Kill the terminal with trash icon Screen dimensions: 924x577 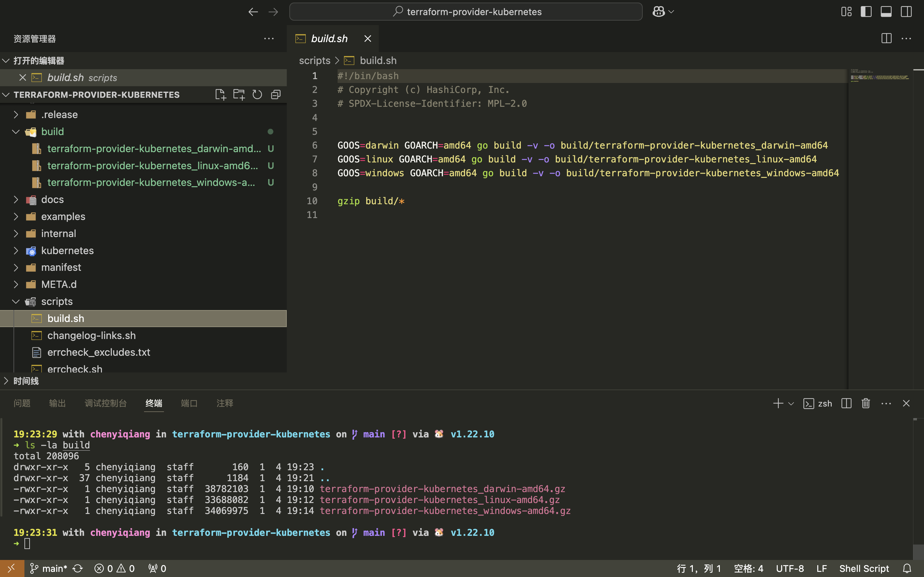click(866, 403)
